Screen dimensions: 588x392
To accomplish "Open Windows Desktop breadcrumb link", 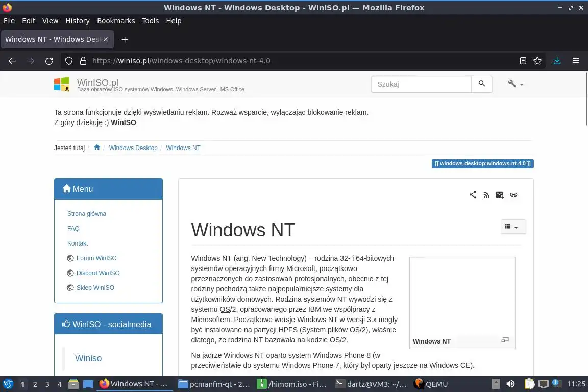I will tap(133, 148).
